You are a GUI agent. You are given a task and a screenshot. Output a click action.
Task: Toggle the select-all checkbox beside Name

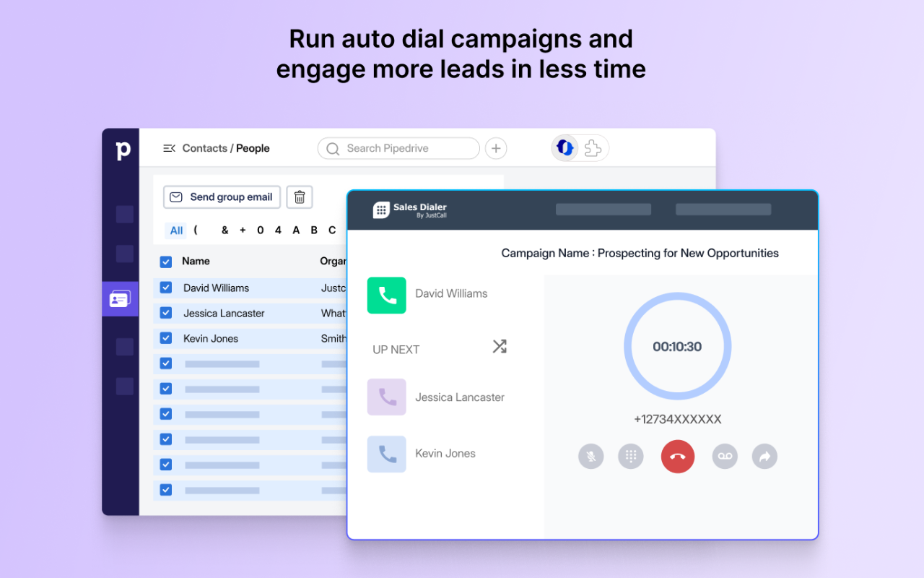click(x=165, y=262)
